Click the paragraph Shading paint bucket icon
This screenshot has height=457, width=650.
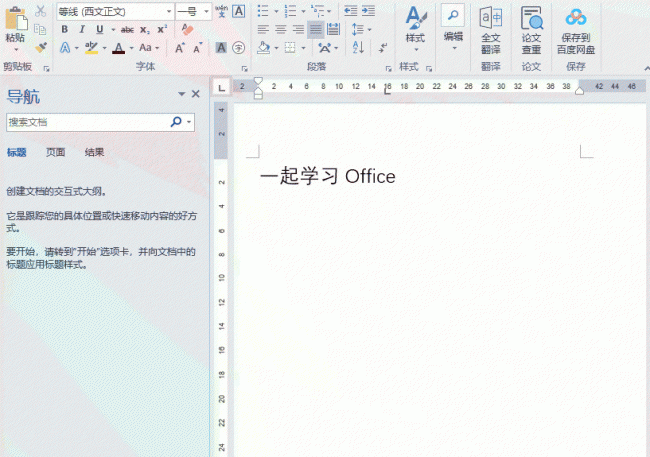point(263,48)
